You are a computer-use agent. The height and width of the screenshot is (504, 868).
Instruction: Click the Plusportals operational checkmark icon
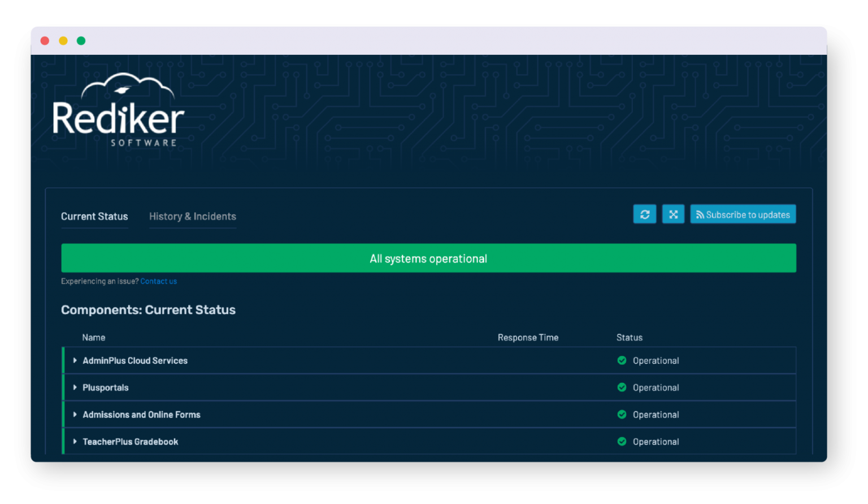pos(622,387)
